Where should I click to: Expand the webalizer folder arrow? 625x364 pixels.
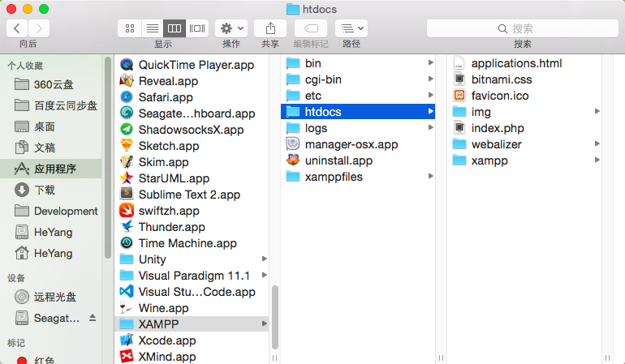pyautogui.click(x=597, y=143)
